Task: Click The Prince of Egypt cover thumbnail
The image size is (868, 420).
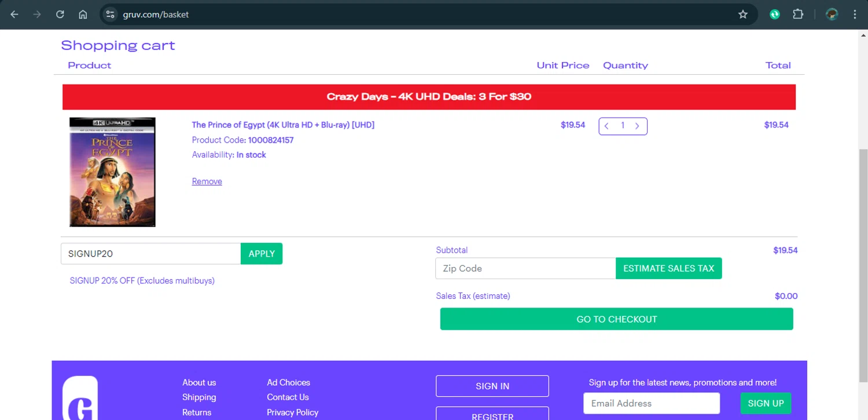Action: 112,172
